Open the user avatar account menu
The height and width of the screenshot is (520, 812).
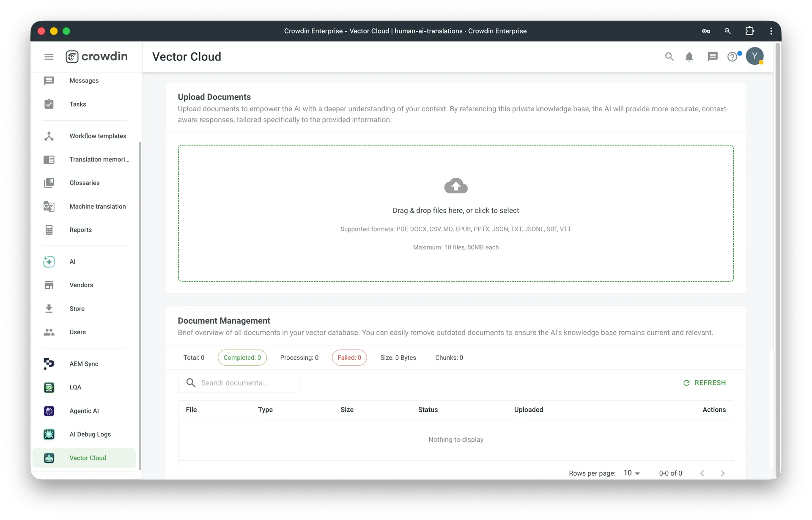754,56
